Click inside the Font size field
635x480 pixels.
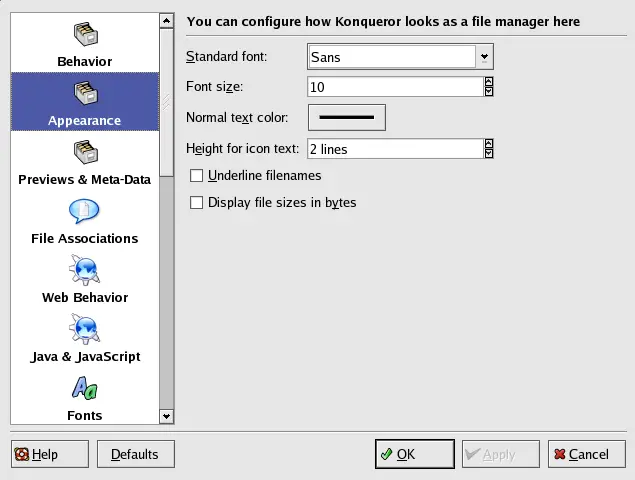point(395,88)
